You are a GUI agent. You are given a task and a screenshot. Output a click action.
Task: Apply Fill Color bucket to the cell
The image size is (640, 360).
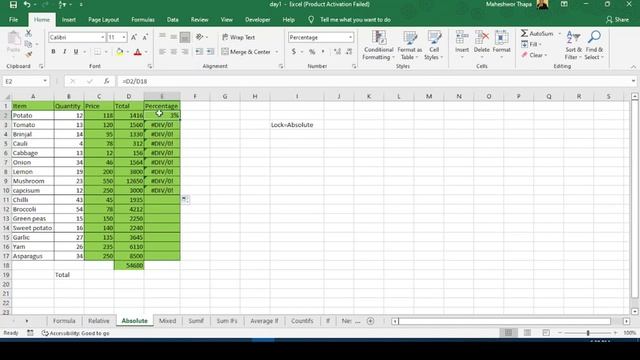click(x=120, y=52)
